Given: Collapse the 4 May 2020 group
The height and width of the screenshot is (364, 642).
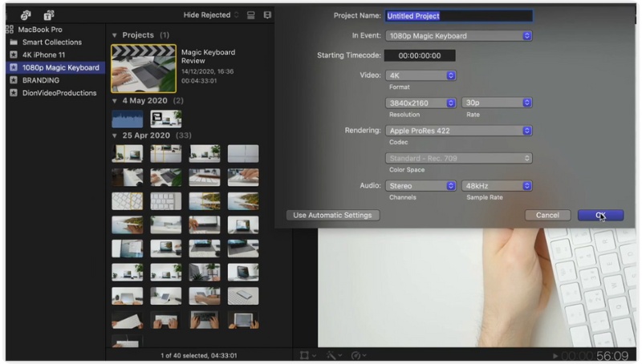Looking at the screenshot, I should point(115,100).
